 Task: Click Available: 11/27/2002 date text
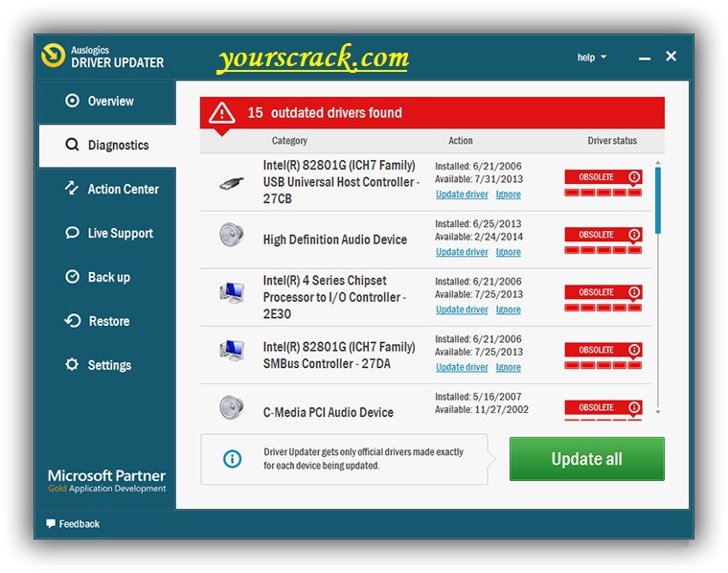[x=482, y=409]
